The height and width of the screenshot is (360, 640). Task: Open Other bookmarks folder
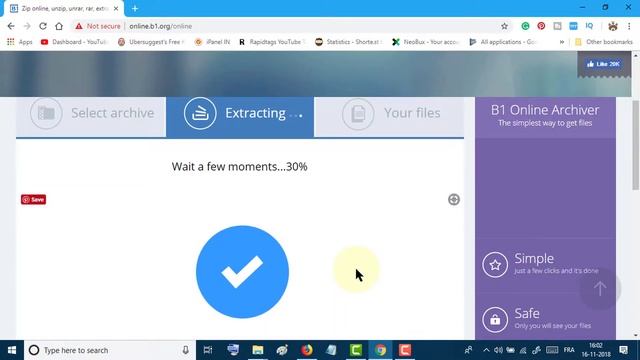tap(604, 42)
